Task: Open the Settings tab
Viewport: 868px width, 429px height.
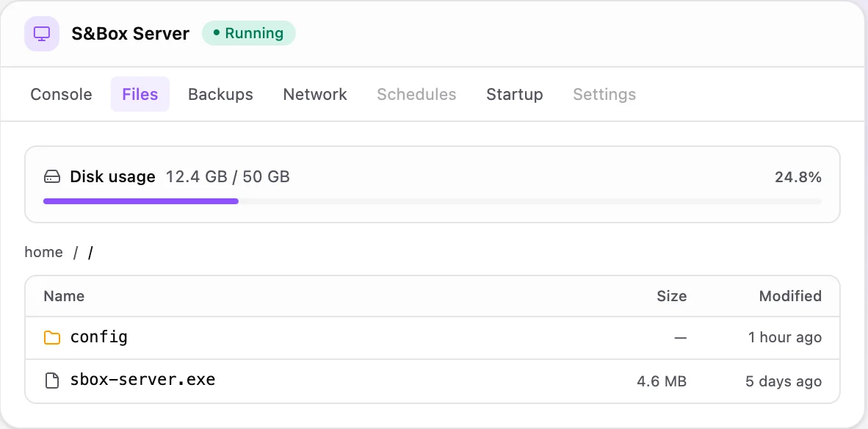Action: coord(604,94)
